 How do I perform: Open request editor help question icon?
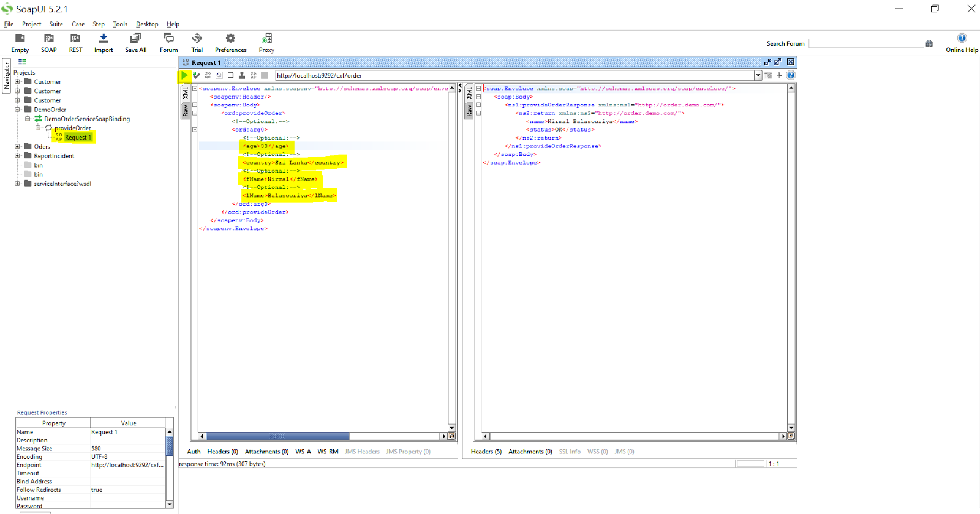[x=791, y=75]
